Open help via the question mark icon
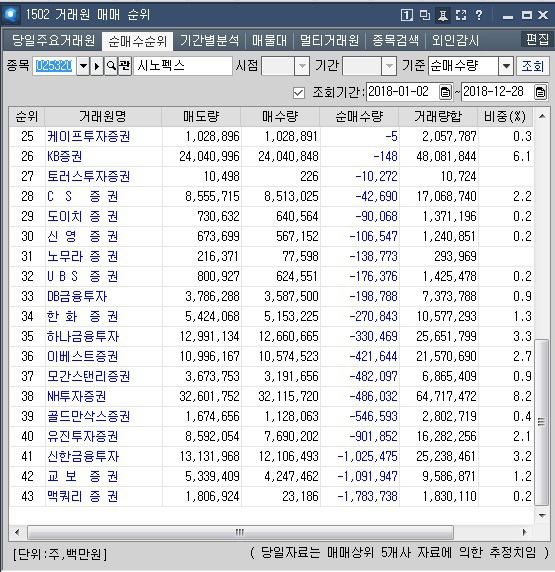The image size is (555, 572). pyautogui.click(x=479, y=15)
